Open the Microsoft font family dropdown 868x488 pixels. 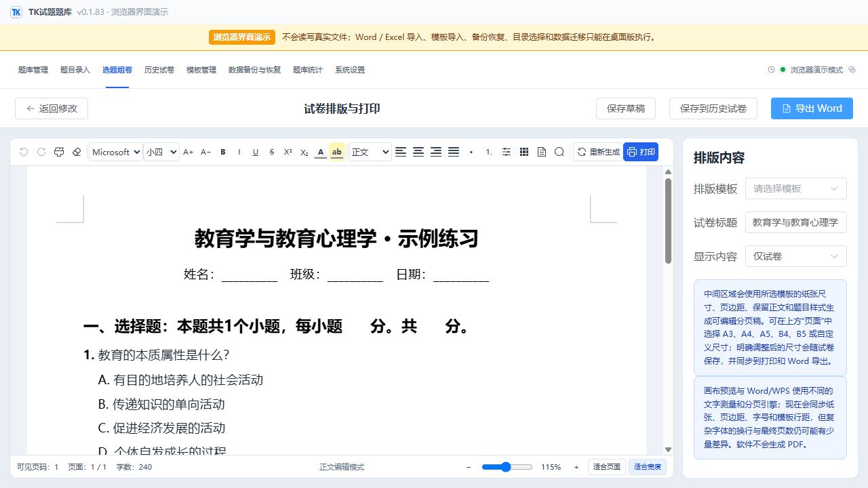coord(115,152)
